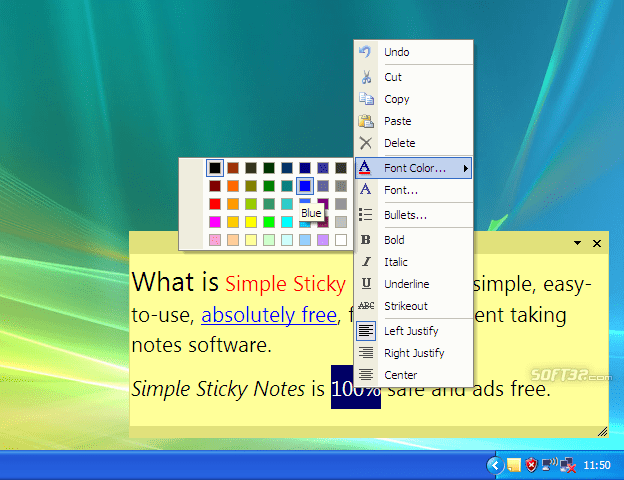Screen dimensions: 624x480
Task: Pick the white color swatch
Action: (341, 240)
